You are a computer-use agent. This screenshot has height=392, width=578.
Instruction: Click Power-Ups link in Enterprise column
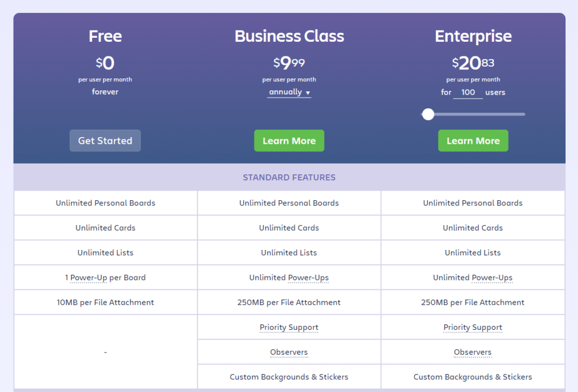pyautogui.click(x=492, y=278)
